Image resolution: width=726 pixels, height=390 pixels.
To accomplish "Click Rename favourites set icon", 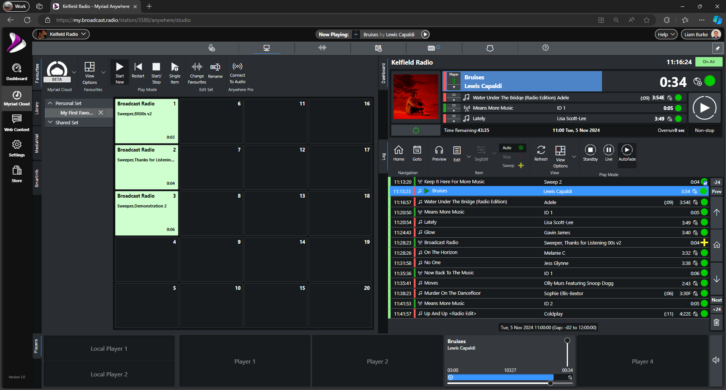I will click(215, 70).
